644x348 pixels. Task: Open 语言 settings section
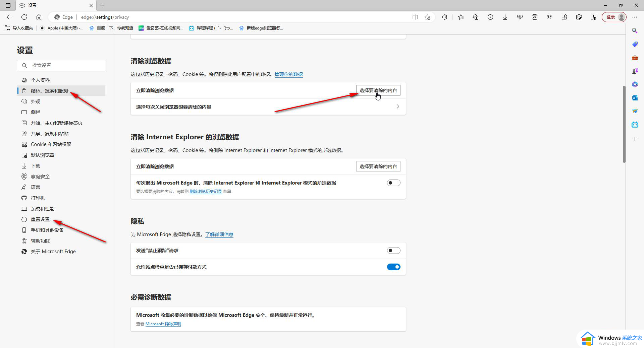click(x=61, y=187)
